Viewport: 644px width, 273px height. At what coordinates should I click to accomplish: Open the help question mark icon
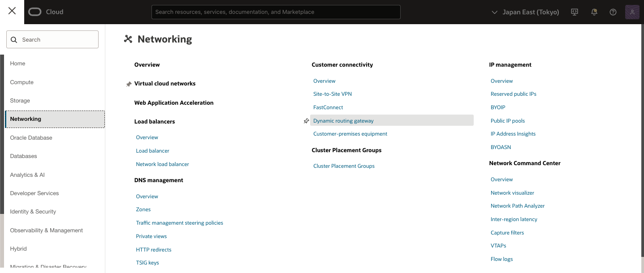(613, 12)
